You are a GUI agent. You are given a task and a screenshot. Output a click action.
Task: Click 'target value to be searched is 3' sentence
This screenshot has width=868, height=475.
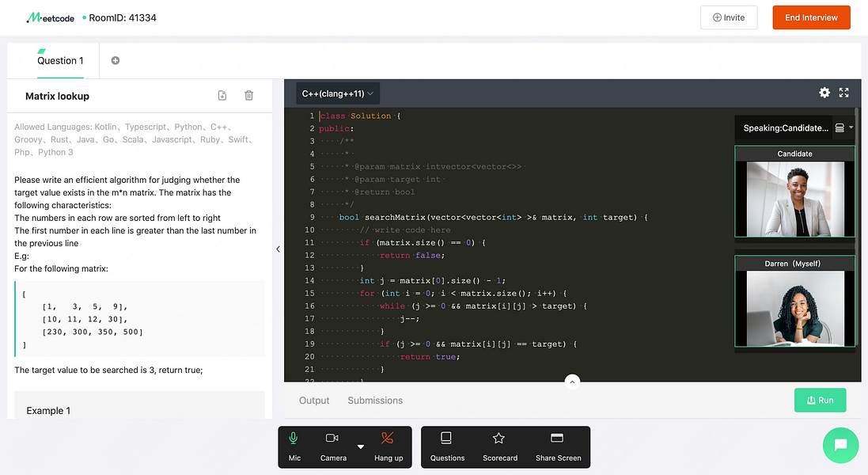click(108, 370)
